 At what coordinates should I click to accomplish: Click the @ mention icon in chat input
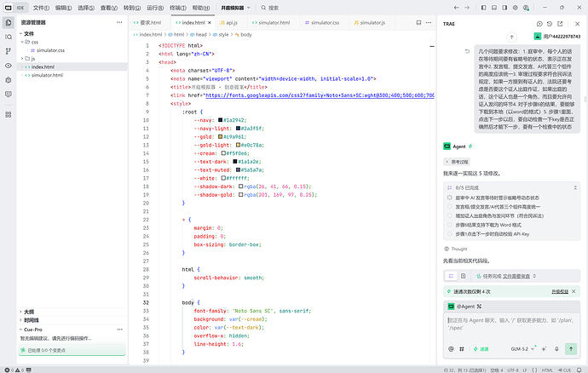click(x=451, y=349)
